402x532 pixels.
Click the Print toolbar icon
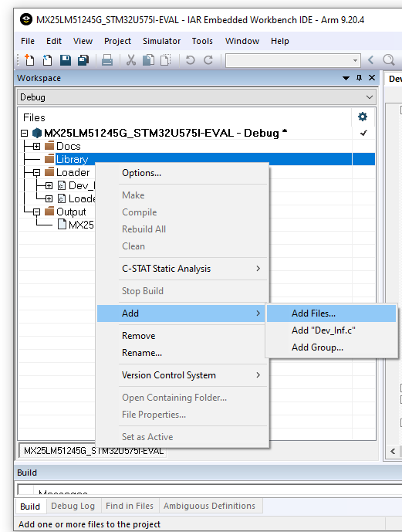[x=107, y=60]
